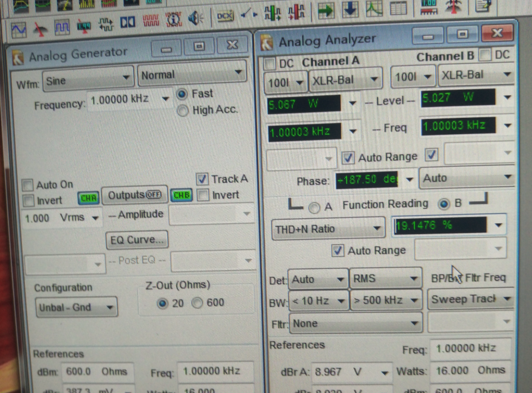Toggle the CHB output channel button
Viewport: 532px width, 393px height.
181,195
